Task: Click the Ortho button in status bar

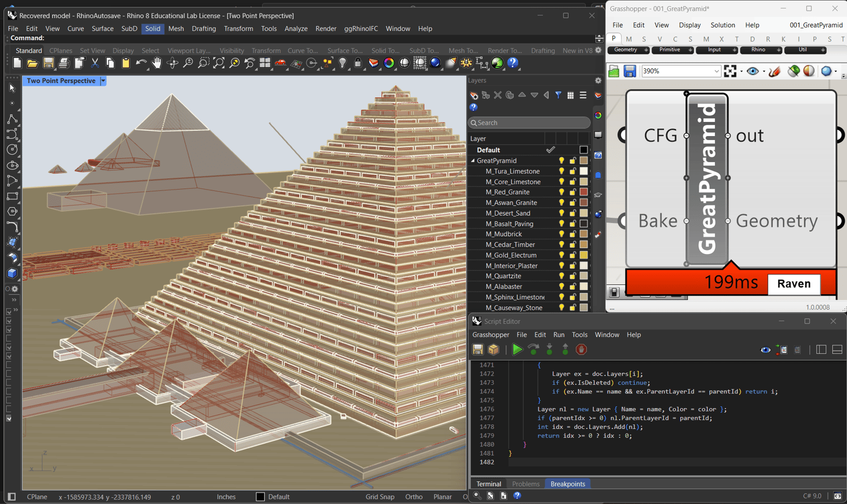Action: pos(413,497)
